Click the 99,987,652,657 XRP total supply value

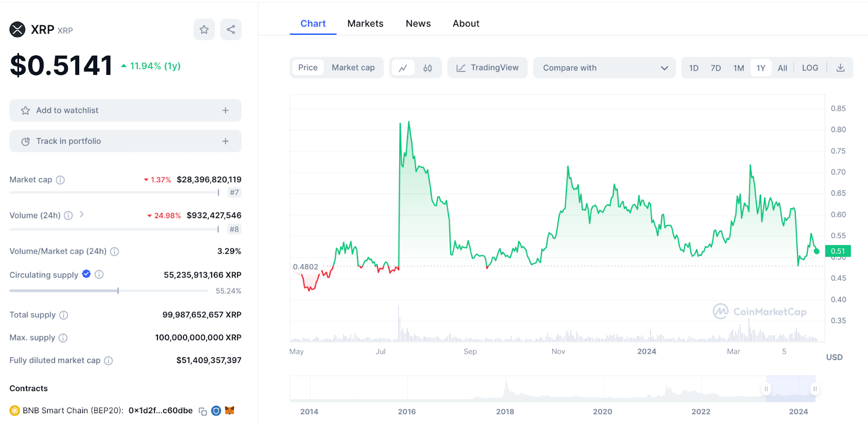pyautogui.click(x=202, y=315)
